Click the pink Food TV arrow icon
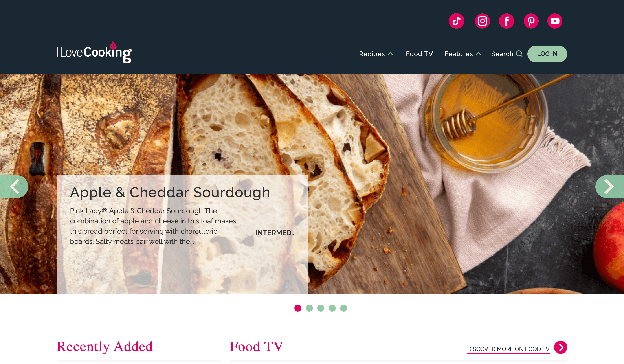Image resolution: width=624 pixels, height=364 pixels. point(560,347)
